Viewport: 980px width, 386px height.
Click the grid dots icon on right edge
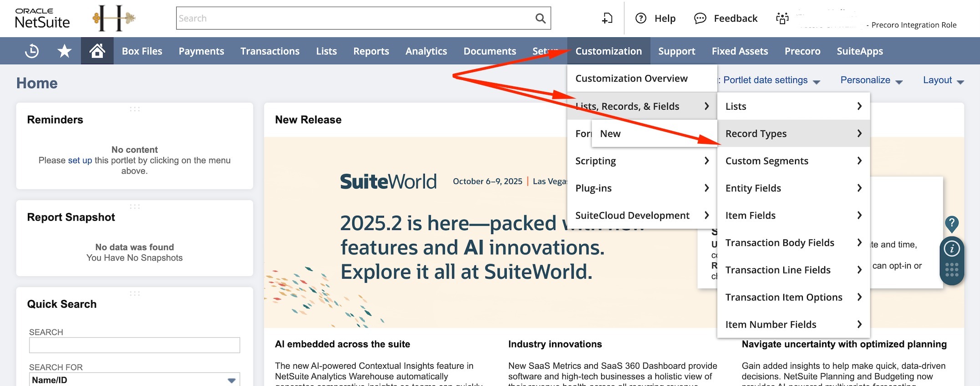952,269
